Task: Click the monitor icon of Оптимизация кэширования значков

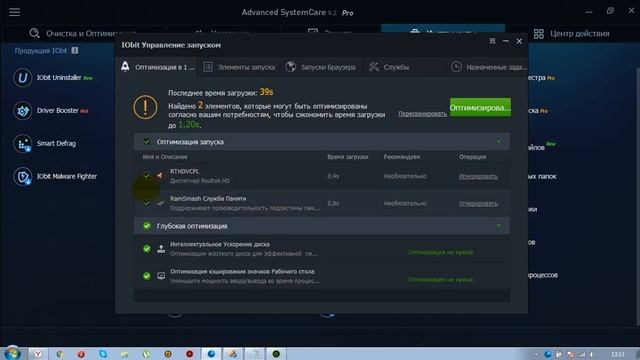Action: (161, 276)
